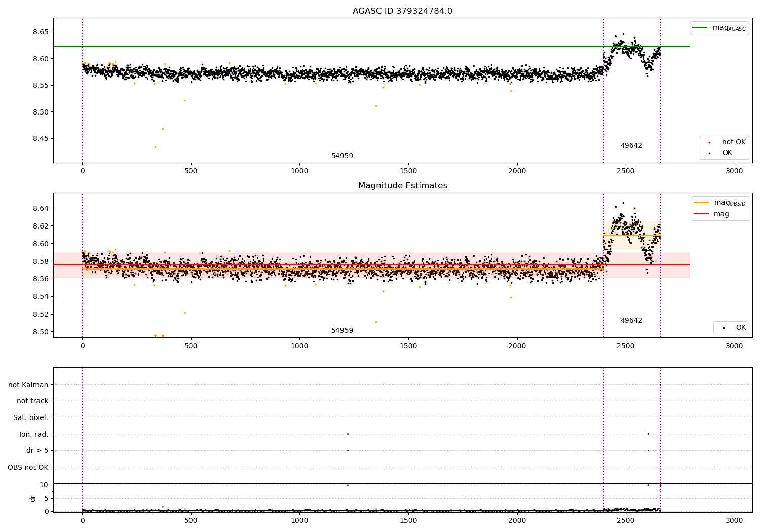Click the 49642 annotation in Magnitude Estimates plot

point(631,321)
